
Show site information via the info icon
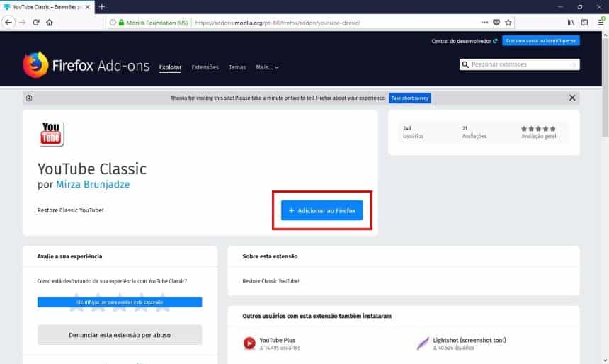[x=113, y=23]
